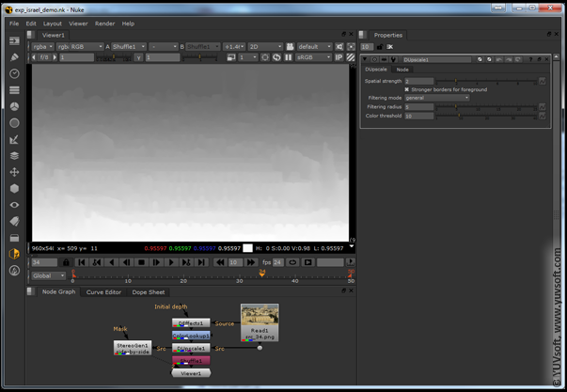Open the A input Shuffle1 dropdown
Image resolution: width=567 pixels, height=392 pixels.
pyautogui.click(x=129, y=47)
